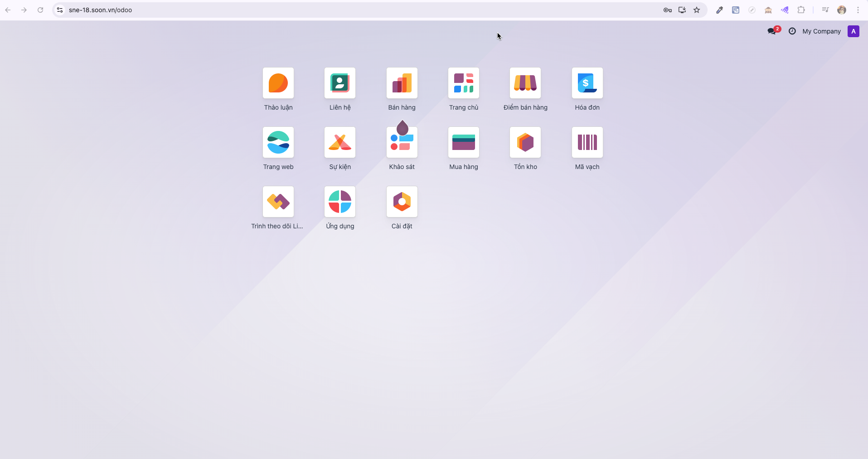Viewport: 868px width, 459px height.
Task: Open the password manager key icon
Action: pos(668,10)
